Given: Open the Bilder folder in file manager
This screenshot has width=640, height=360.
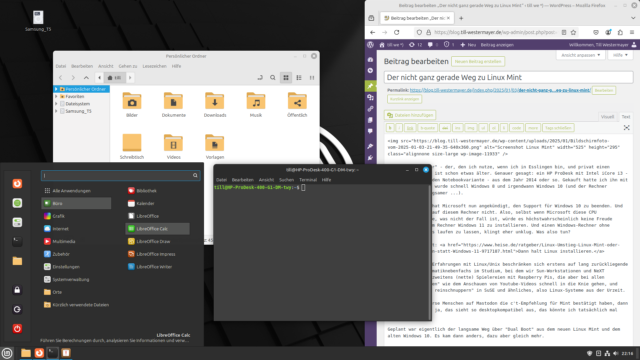Looking at the screenshot, I should coord(132,105).
